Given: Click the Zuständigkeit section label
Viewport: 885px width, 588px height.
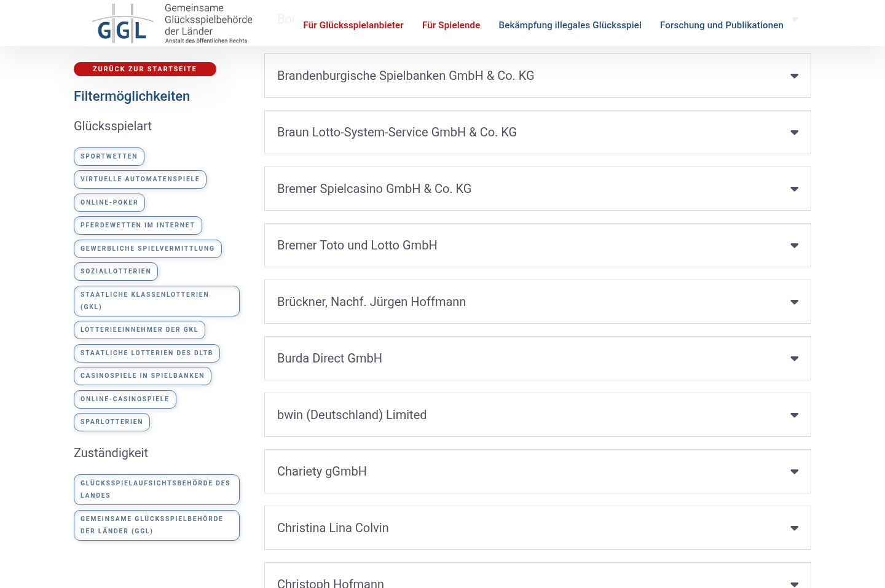Looking at the screenshot, I should tap(111, 453).
